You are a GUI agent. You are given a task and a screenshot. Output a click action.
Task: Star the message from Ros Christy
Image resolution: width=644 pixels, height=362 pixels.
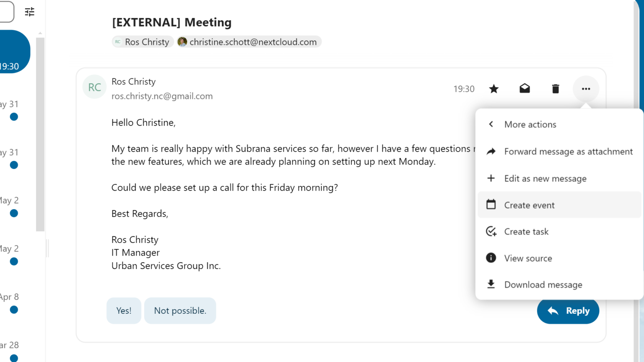(x=493, y=88)
